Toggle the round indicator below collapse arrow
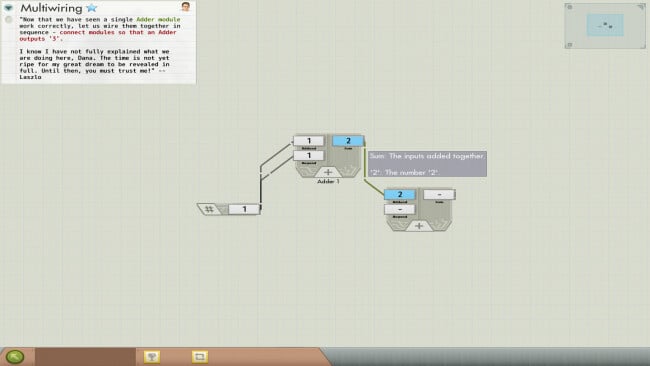 (8, 19)
